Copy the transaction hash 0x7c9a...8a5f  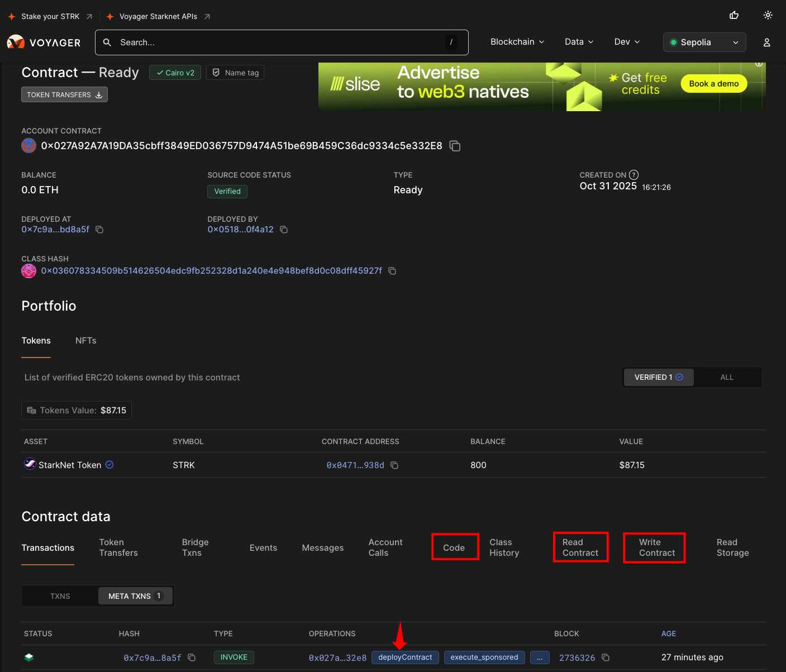192,657
